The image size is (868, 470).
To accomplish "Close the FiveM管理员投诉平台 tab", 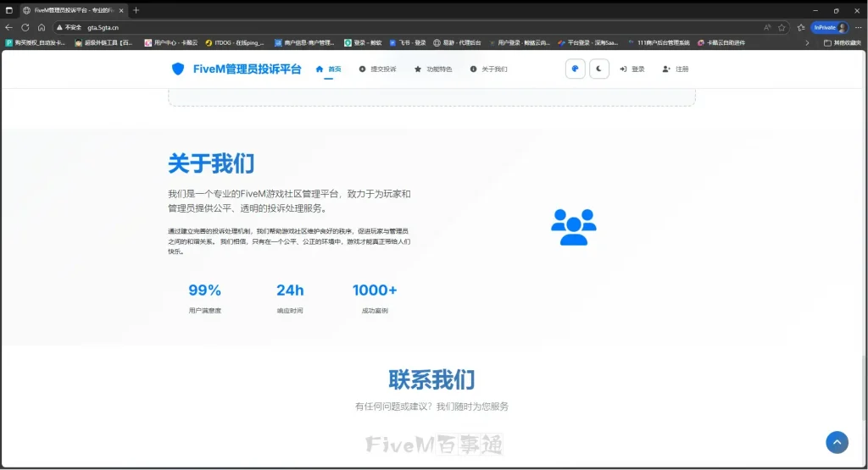I will (x=121, y=10).
